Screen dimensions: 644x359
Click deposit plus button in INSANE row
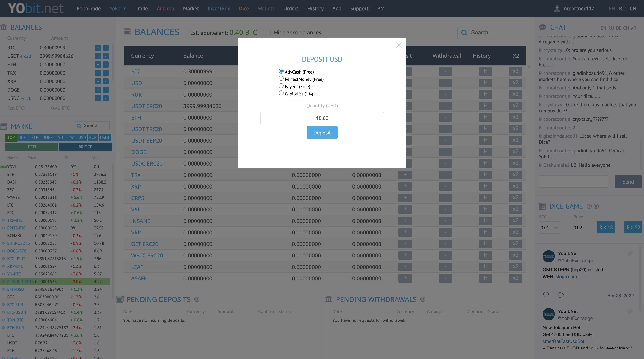[x=405, y=221]
